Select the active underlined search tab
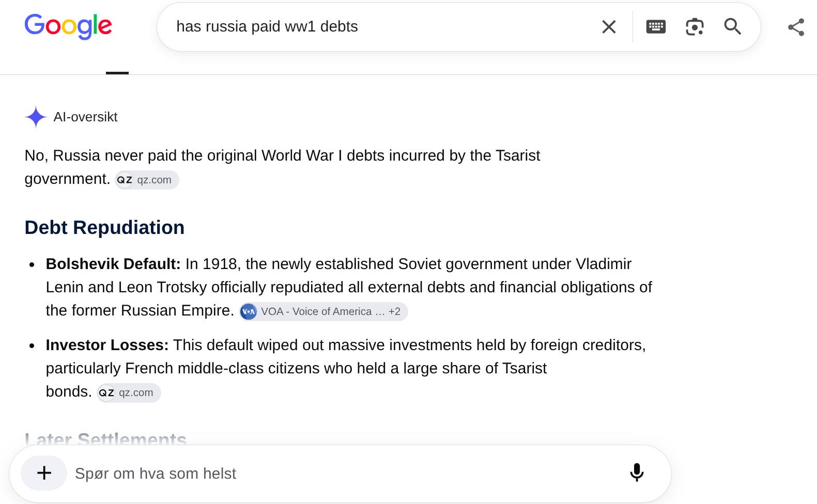817x504 pixels. (117, 73)
